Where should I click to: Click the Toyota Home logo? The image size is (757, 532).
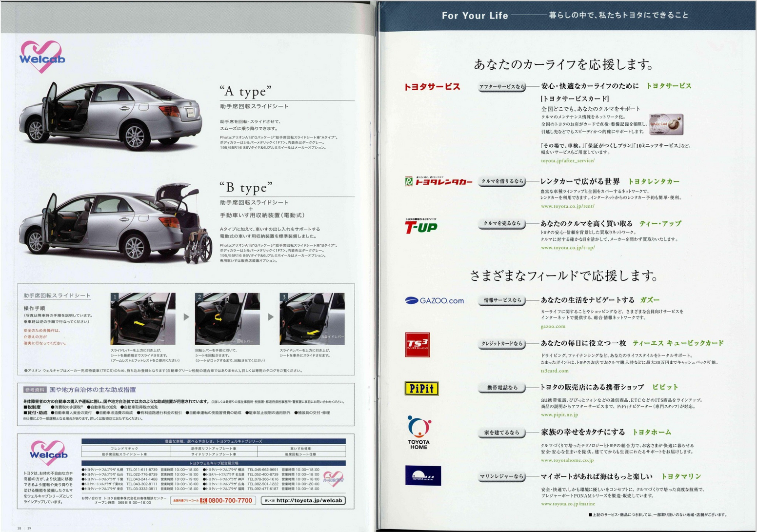pos(418,433)
